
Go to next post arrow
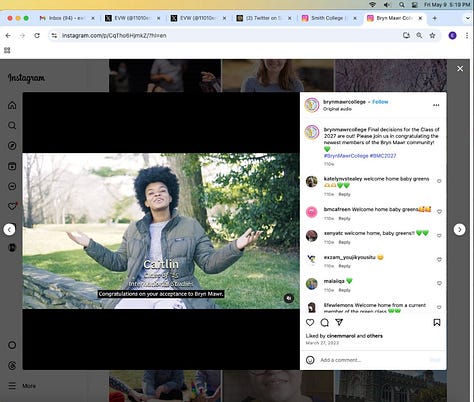click(460, 229)
